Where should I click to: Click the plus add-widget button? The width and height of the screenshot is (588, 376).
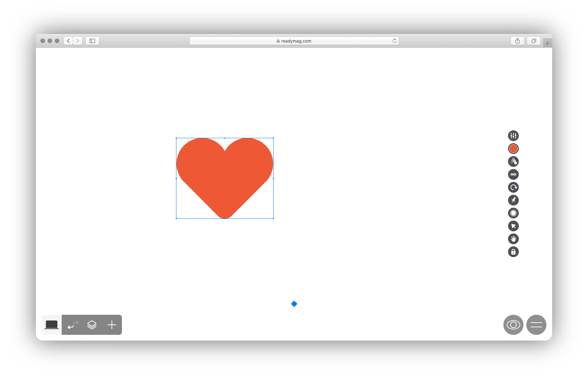(112, 325)
